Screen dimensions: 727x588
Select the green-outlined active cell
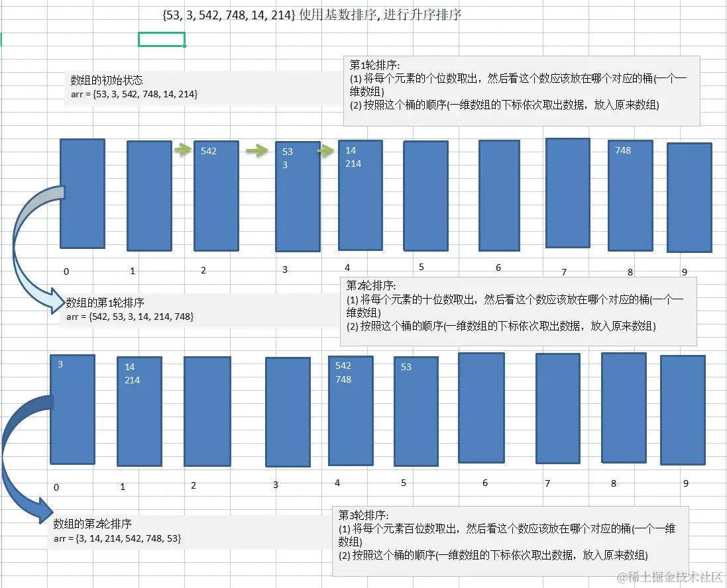[x=162, y=39]
